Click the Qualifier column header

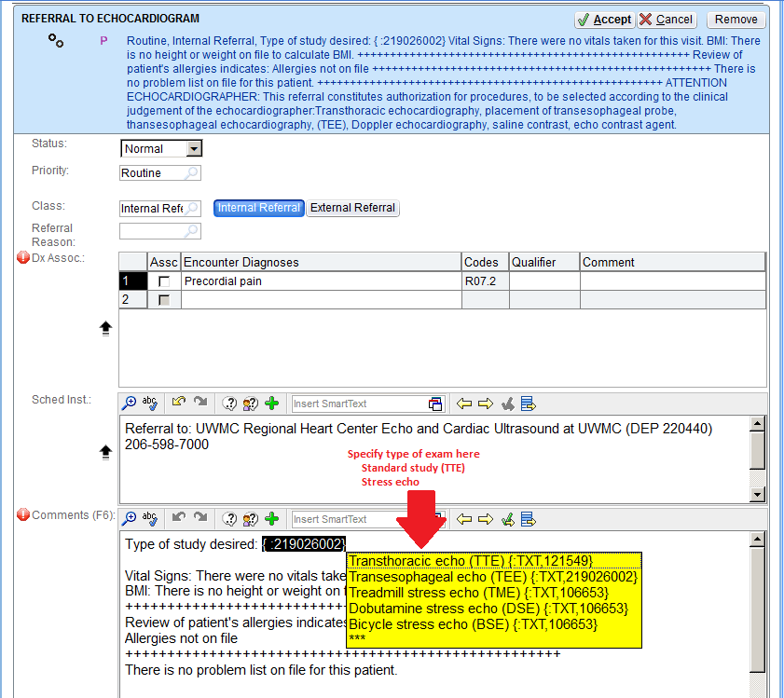pyautogui.click(x=544, y=262)
